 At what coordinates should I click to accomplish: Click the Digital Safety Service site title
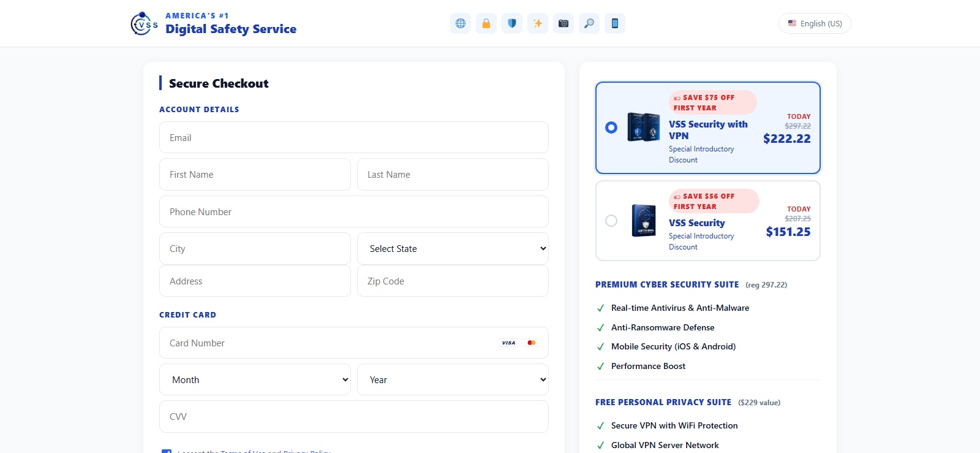(x=231, y=29)
